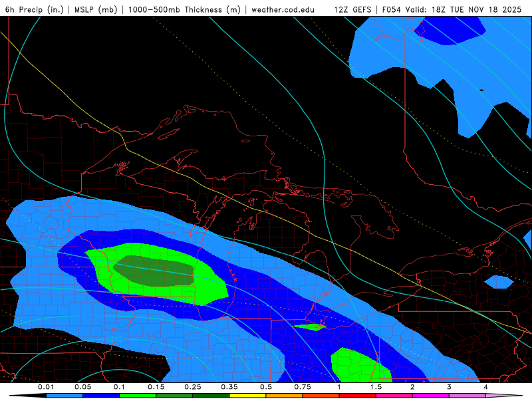The width and height of the screenshot is (532, 399).
Task: Click the 0.75 legend value
Action: (x=303, y=387)
